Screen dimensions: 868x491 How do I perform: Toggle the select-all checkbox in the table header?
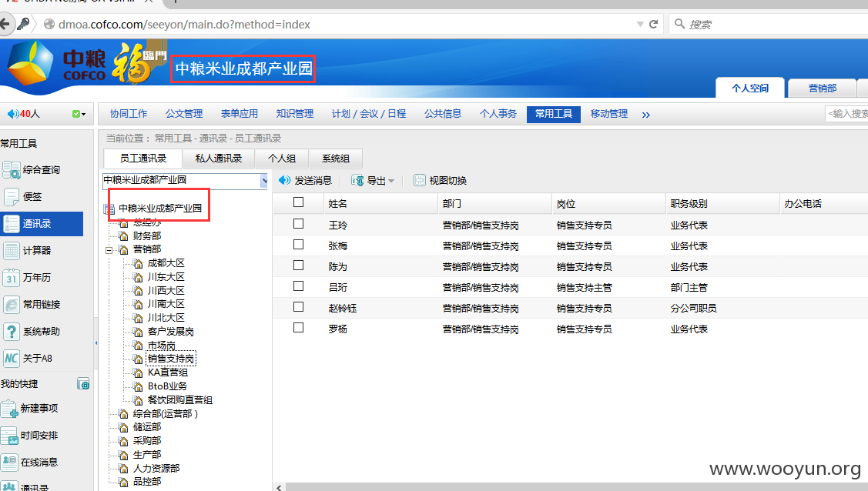(298, 202)
